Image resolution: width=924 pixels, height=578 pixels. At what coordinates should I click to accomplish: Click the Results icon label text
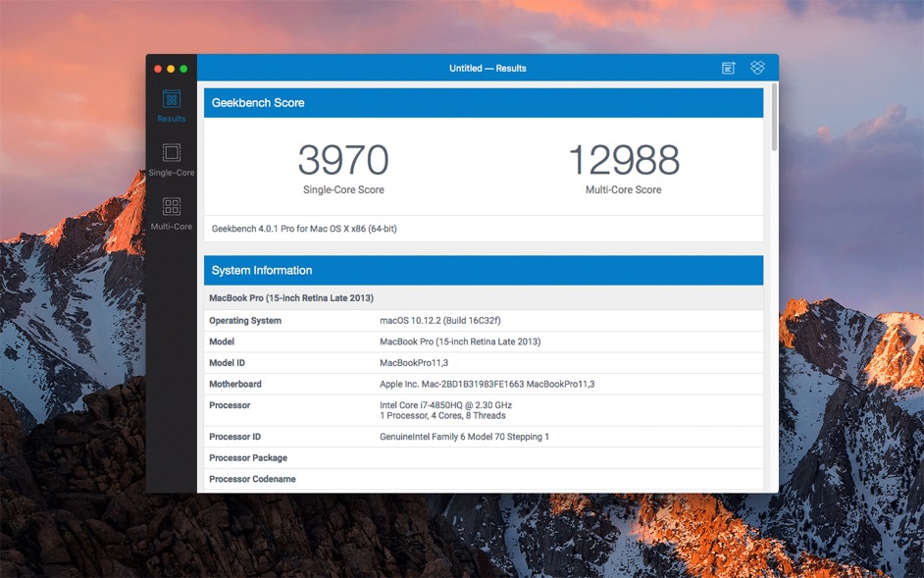tap(171, 119)
